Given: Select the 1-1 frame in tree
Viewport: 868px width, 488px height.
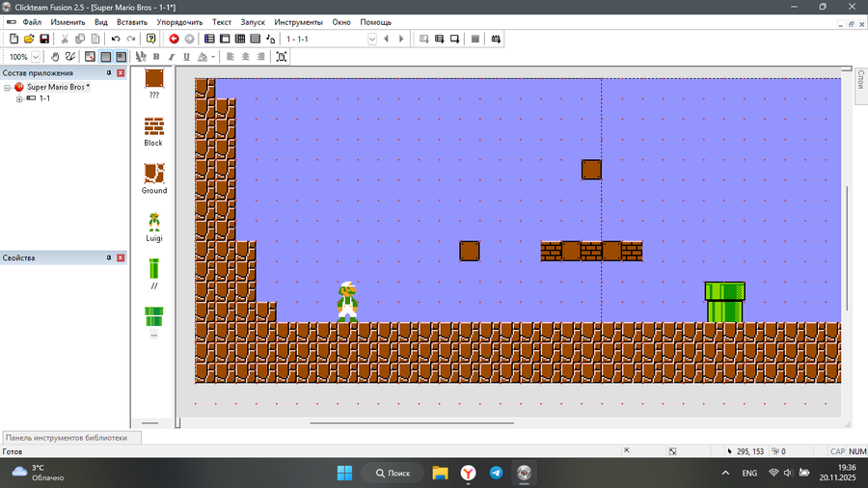Looking at the screenshot, I should (x=44, y=98).
